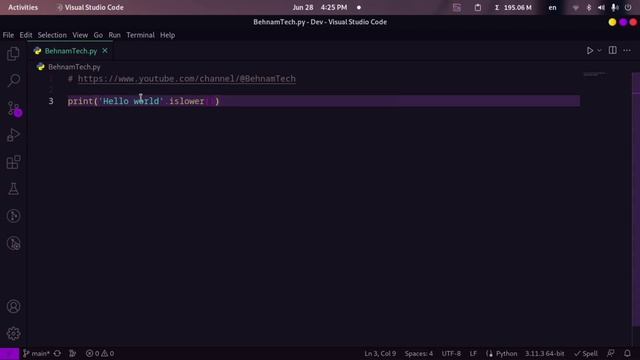640x360 pixels.
Task: Open the Source Control view
Action: pos(14,109)
